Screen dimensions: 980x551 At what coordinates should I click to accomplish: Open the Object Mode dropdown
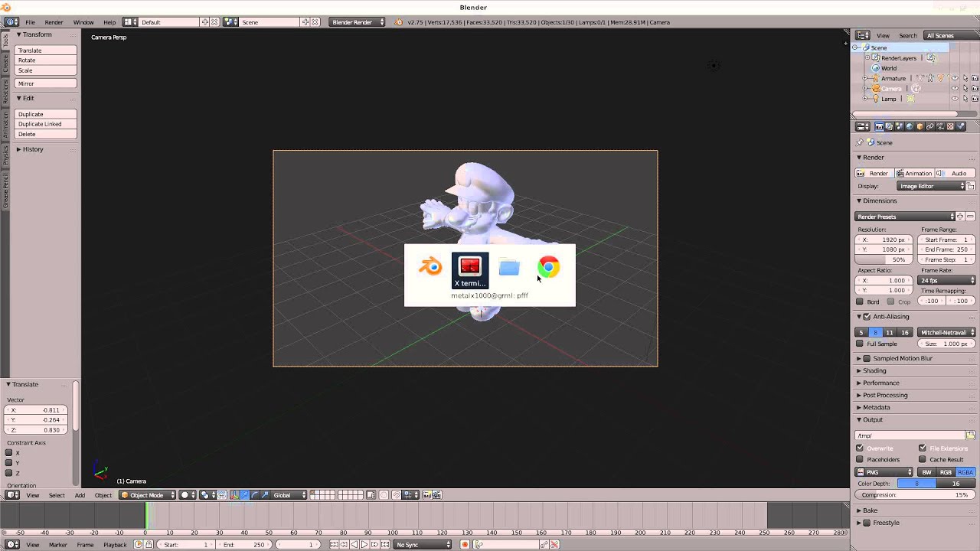[147, 495]
